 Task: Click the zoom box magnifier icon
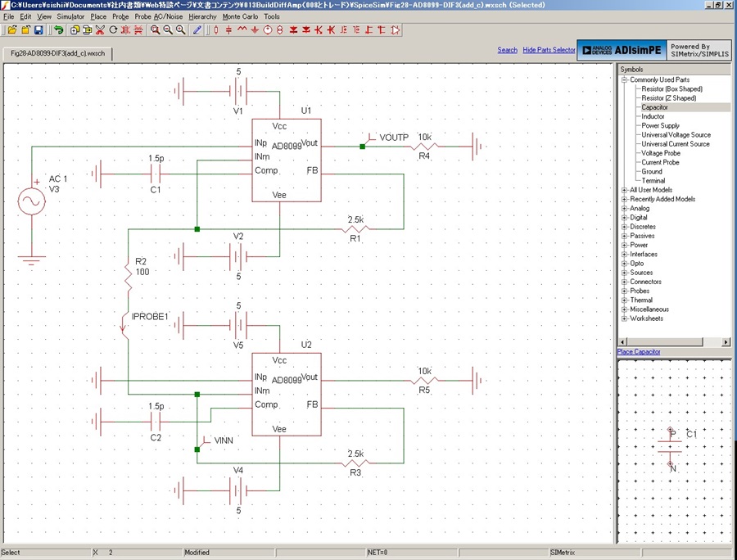pos(155,30)
